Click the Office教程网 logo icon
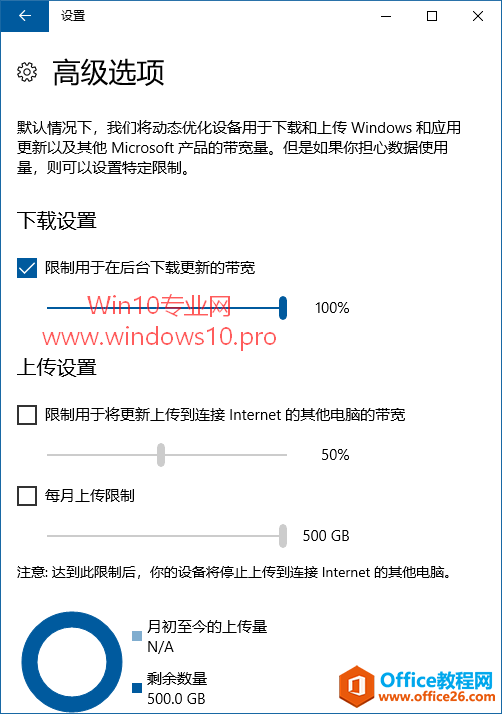This screenshot has width=502, height=714. coord(356,685)
